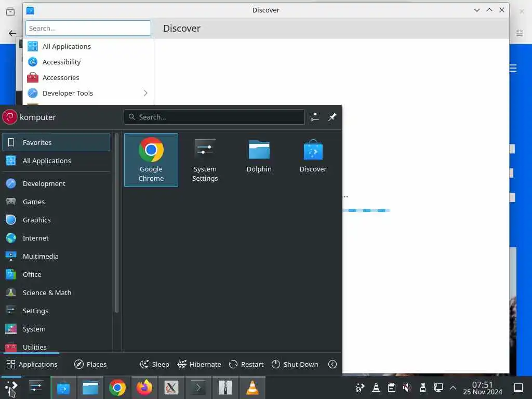This screenshot has width=532, height=399.
Task: Click Discover icon in taskbar
Action: (x=63, y=388)
